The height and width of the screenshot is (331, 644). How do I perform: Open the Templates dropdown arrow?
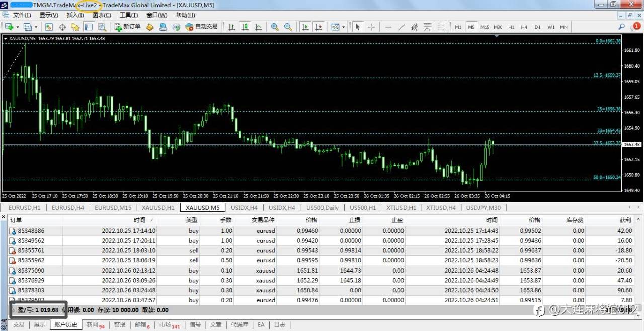(343, 27)
